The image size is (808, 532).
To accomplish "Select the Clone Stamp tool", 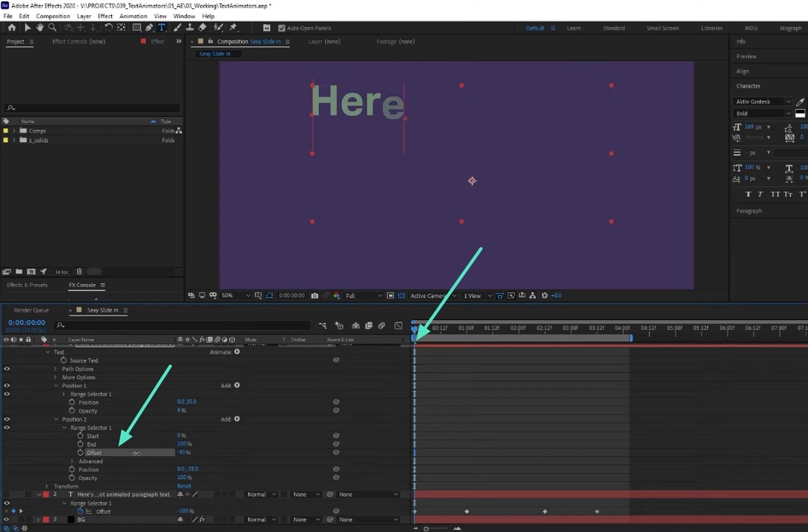I will pos(190,28).
